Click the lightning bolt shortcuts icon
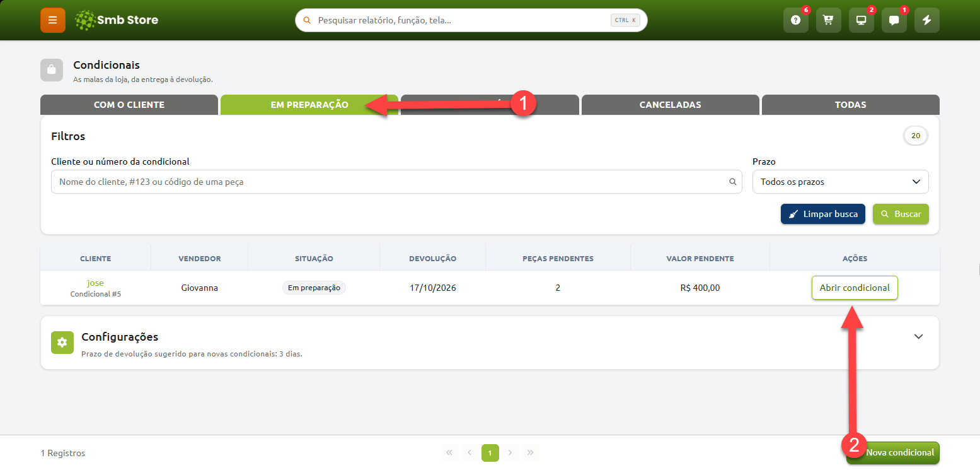Screen dimensions: 980x470 tap(927, 20)
